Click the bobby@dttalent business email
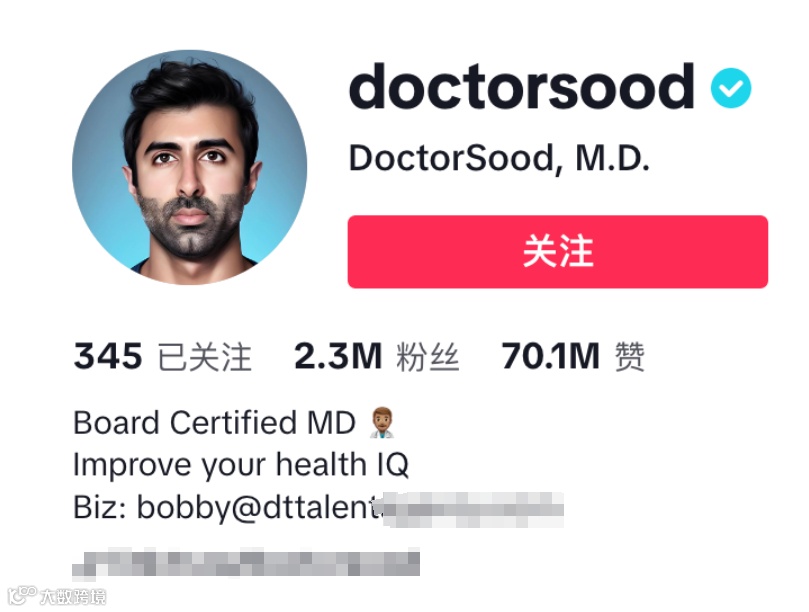 pos(258,507)
